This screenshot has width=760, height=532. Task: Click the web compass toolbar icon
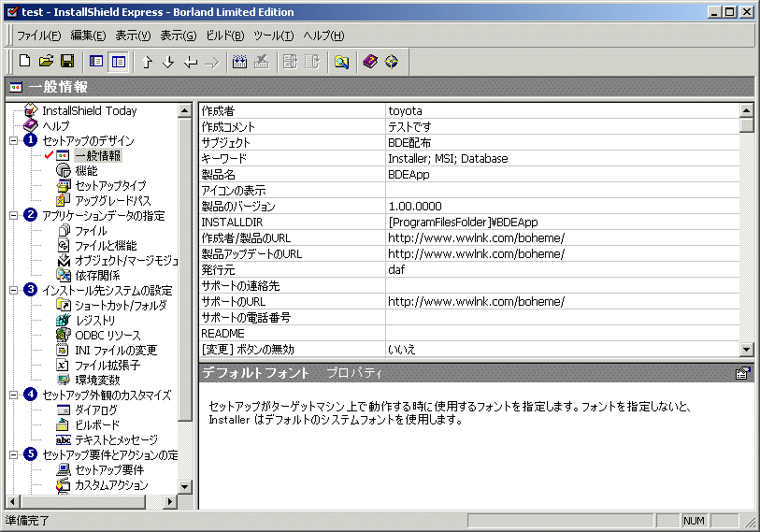click(391, 62)
